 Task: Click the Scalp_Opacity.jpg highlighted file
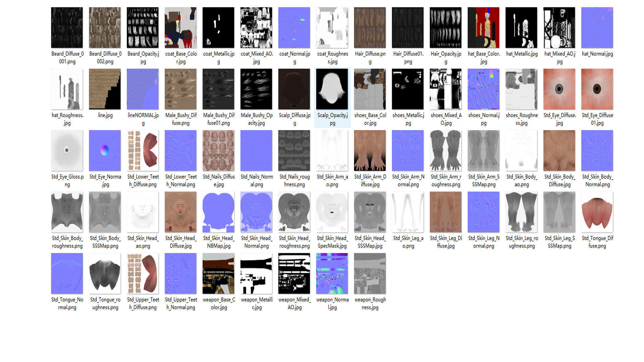332,89
